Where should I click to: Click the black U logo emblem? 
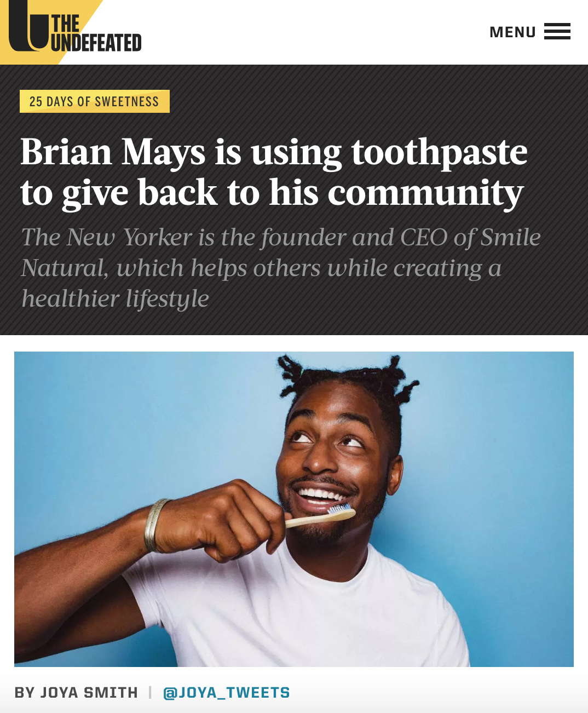coord(27,25)
